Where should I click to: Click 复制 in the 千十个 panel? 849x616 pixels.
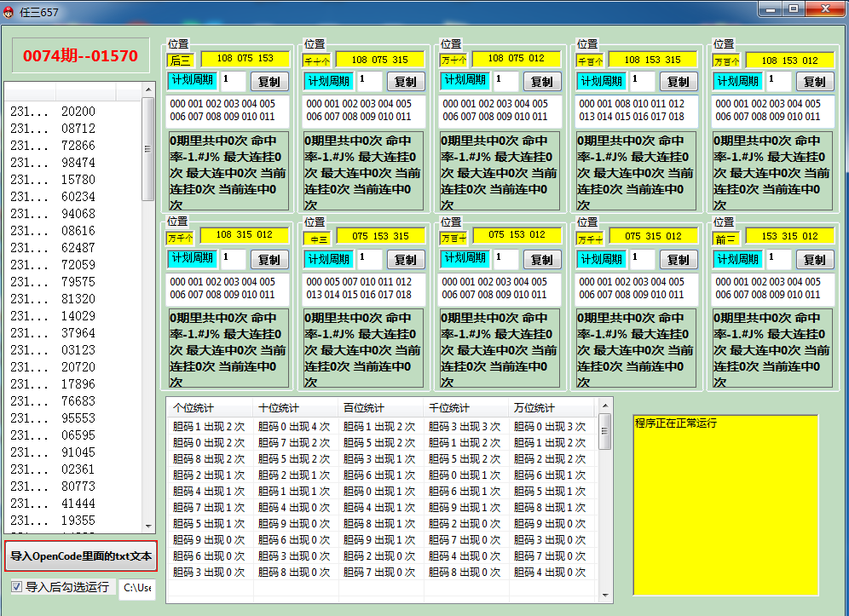(406, 82)
